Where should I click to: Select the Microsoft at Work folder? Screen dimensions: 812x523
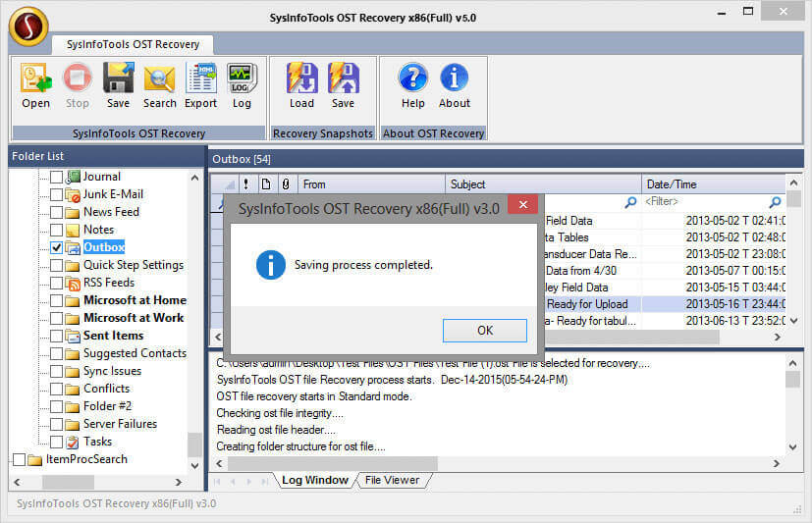coord(134,318)
